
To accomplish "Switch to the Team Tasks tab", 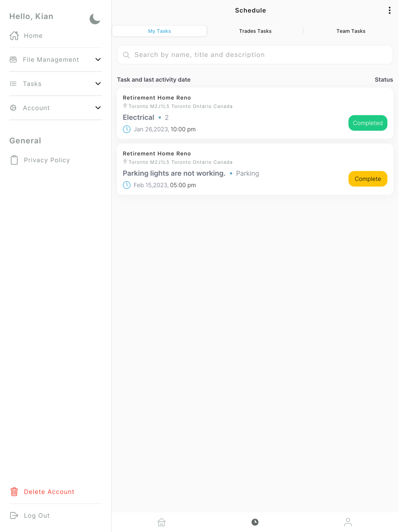I will [351, 31].
